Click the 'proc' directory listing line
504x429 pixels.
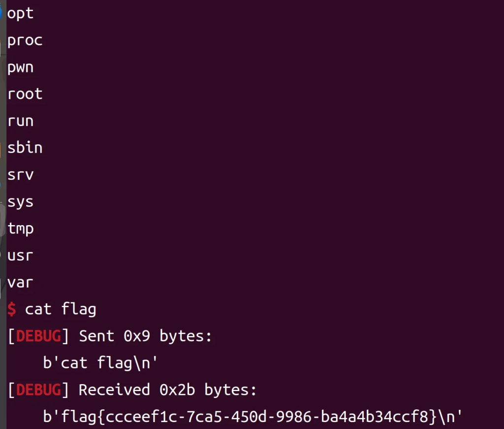(x=25, y=40)
